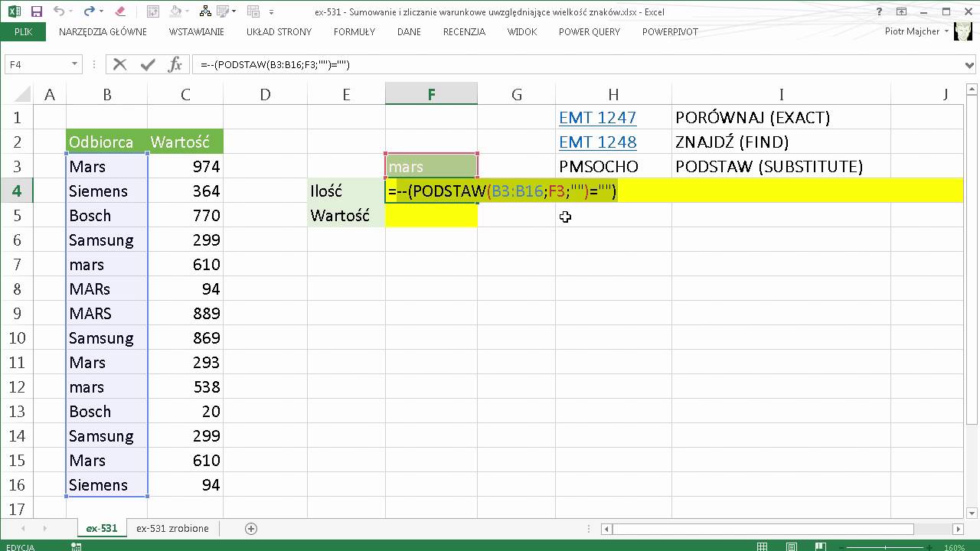Switch to UKŁAD STRONY ribbon tab

[x=279, y=31]
